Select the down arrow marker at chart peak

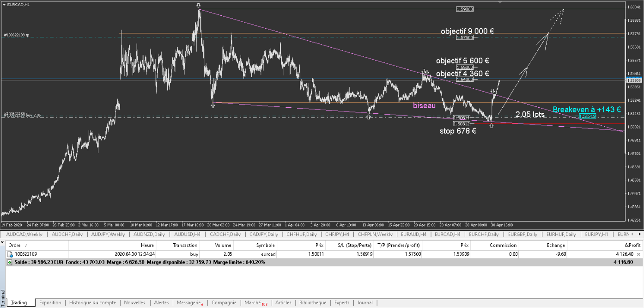click(x=199, y=6)
